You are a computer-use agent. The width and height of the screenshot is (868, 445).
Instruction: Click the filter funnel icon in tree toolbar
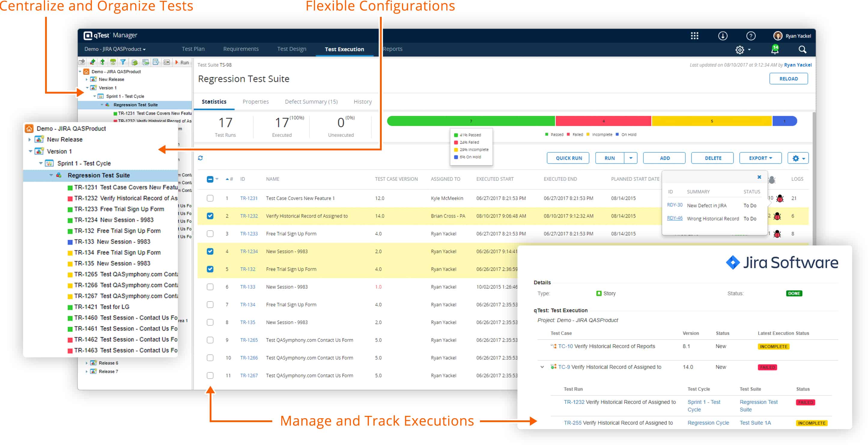123,62
